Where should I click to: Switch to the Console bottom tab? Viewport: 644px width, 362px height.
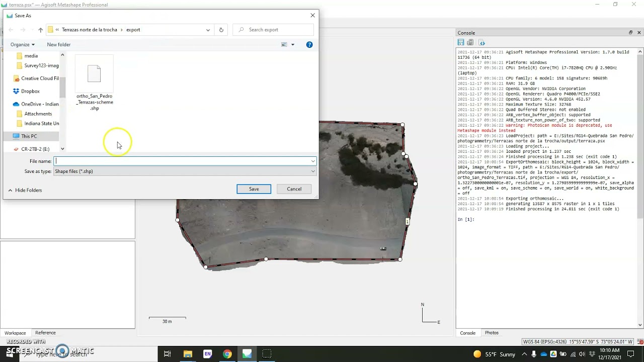pos(467,333)
